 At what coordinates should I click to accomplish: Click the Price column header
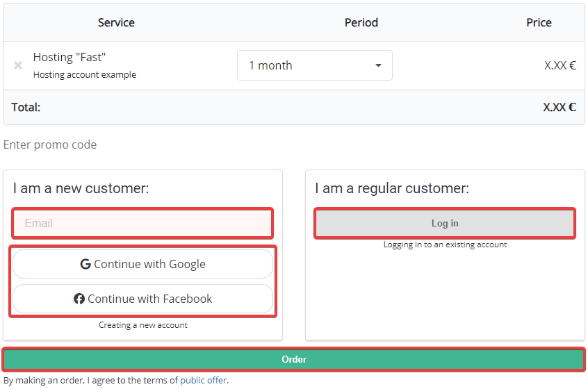click(539, 22)
